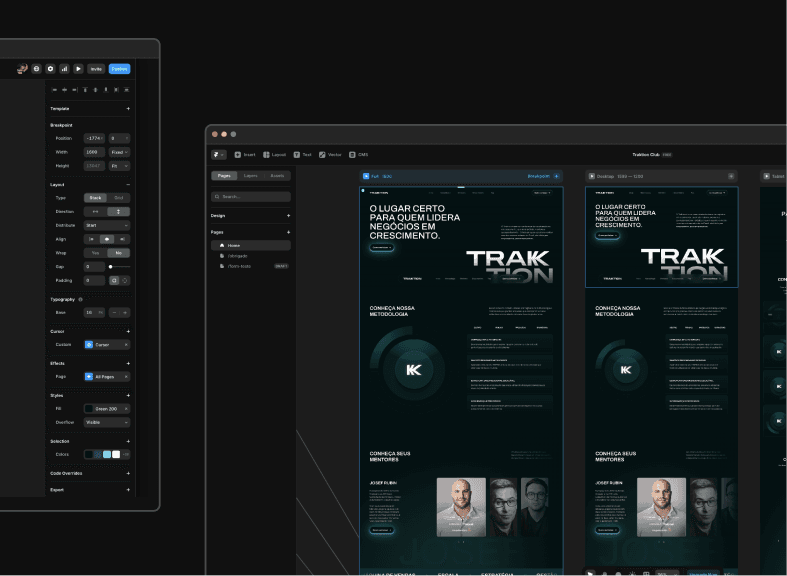
Task: Select the /form-teste draft page
Action: 251,266
